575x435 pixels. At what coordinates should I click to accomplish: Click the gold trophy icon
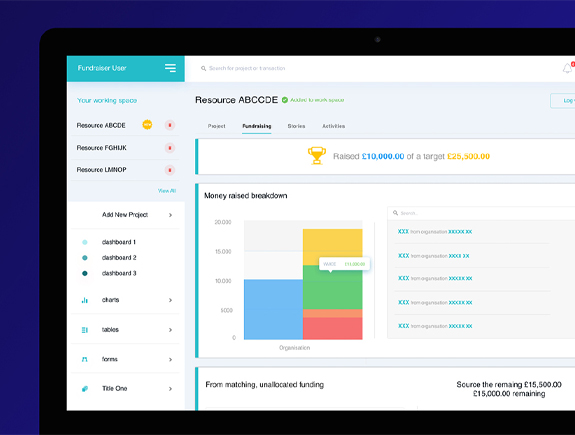click(317, 156)
